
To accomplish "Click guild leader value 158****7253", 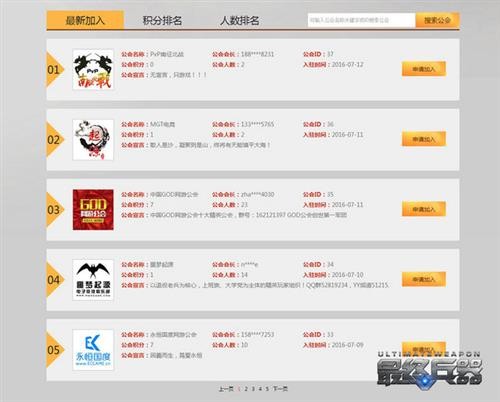I will pos(257,334).
